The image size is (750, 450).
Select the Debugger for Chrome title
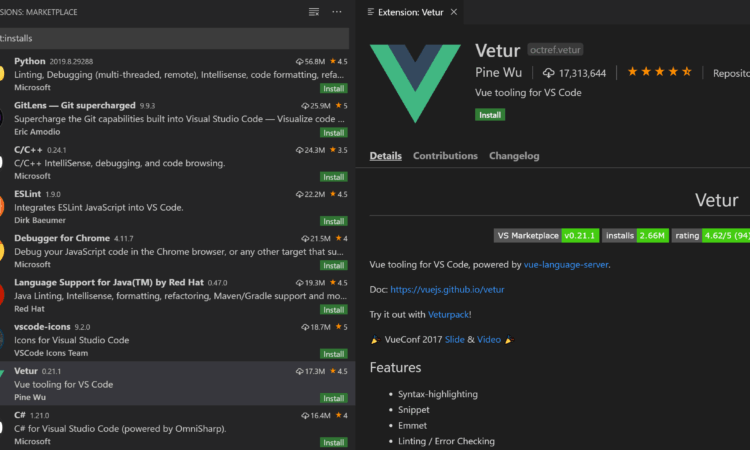62,238
